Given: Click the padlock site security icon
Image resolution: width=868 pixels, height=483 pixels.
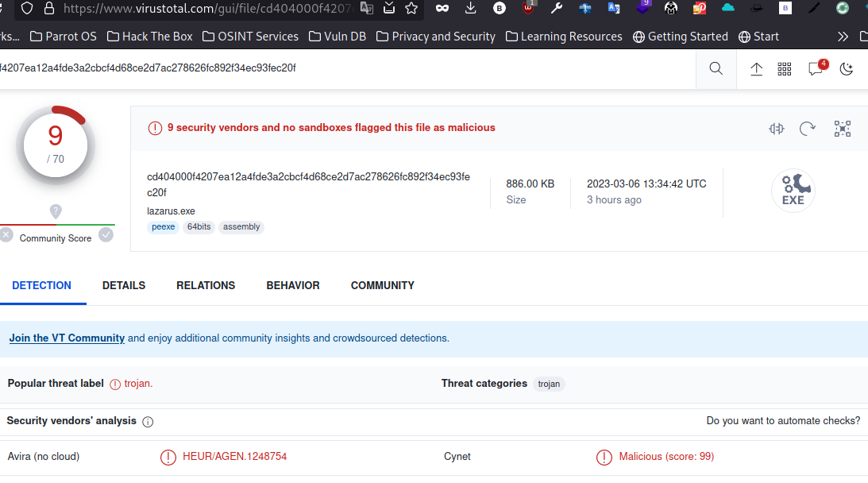Looking at the screenshot, I should tap(49, 8).
